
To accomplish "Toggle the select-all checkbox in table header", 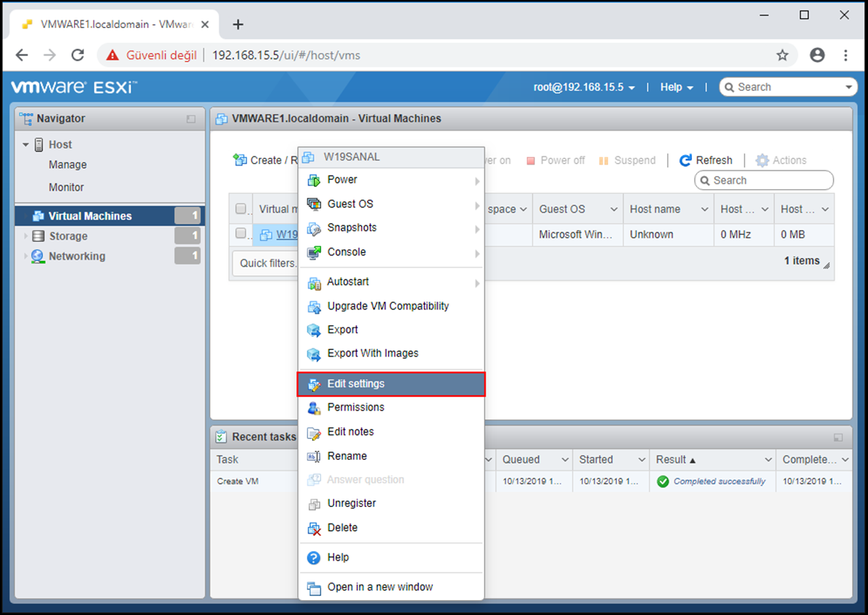I will pyautogui.click(x=241, y=209).
